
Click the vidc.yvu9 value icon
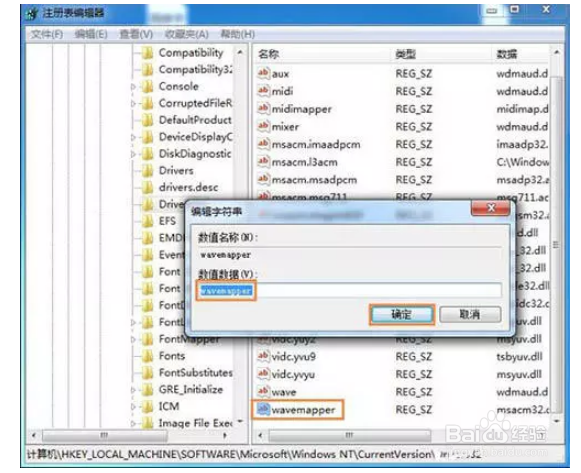point(263,356)
